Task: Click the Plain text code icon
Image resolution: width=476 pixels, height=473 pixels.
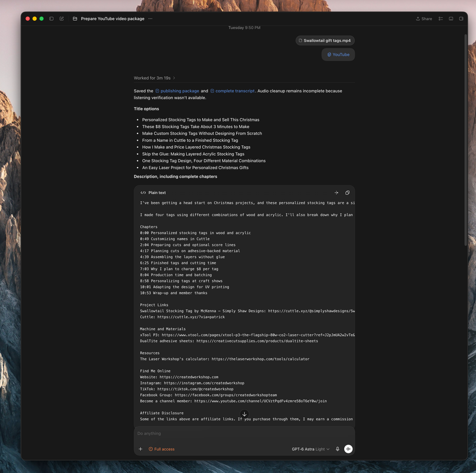Action: coord(143,193)
